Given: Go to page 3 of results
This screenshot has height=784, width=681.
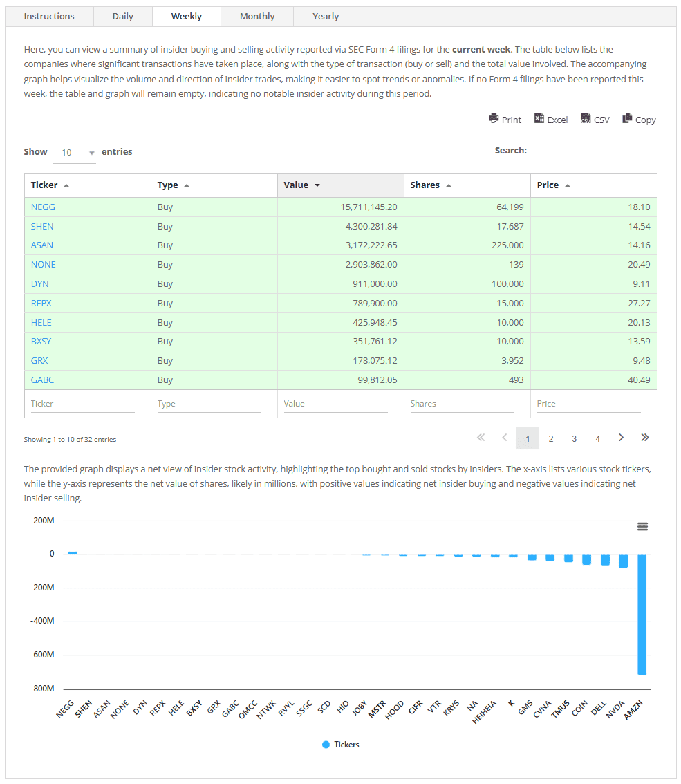Looking at the screenshot, I should coord(574,438).
